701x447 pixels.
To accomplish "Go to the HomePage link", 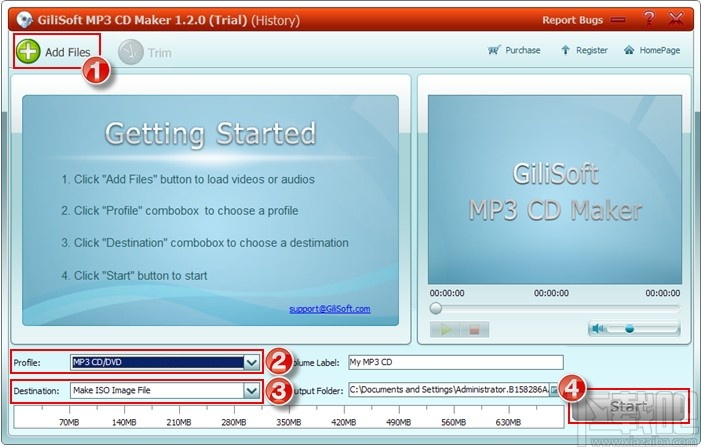I will pos(652,50).
